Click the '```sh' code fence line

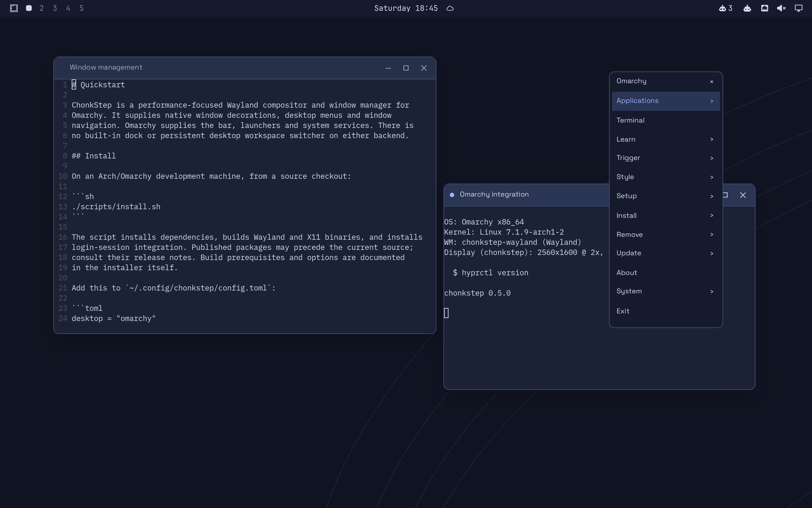83,197
